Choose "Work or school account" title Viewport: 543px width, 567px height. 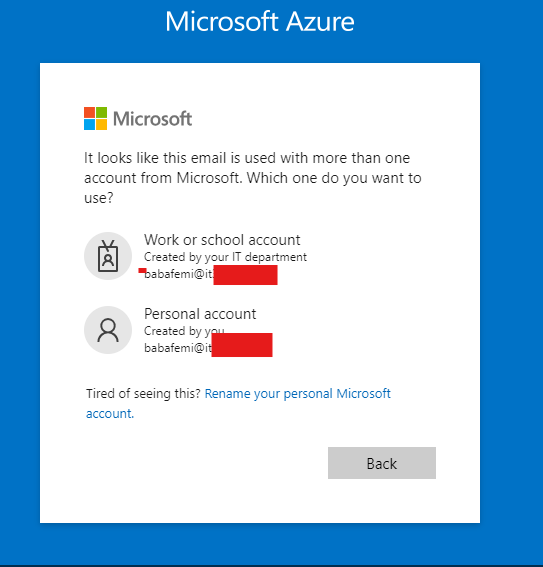pos(222,240)
